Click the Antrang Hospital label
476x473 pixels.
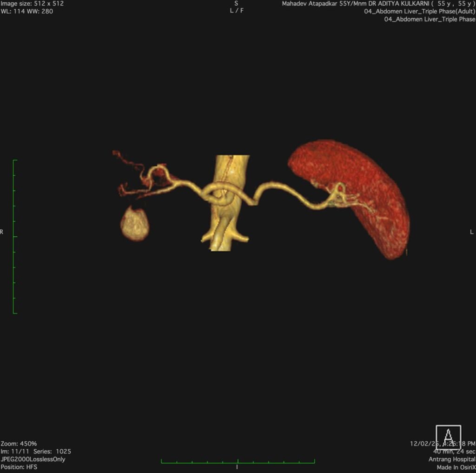452,459
